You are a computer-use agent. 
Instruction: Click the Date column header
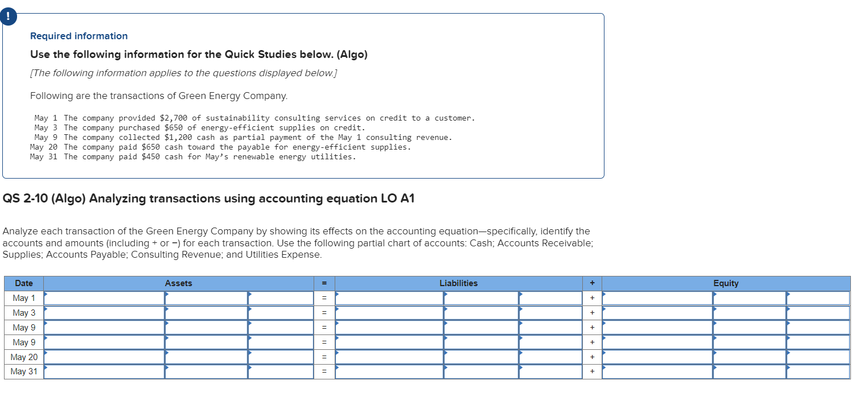pos(24,283)
